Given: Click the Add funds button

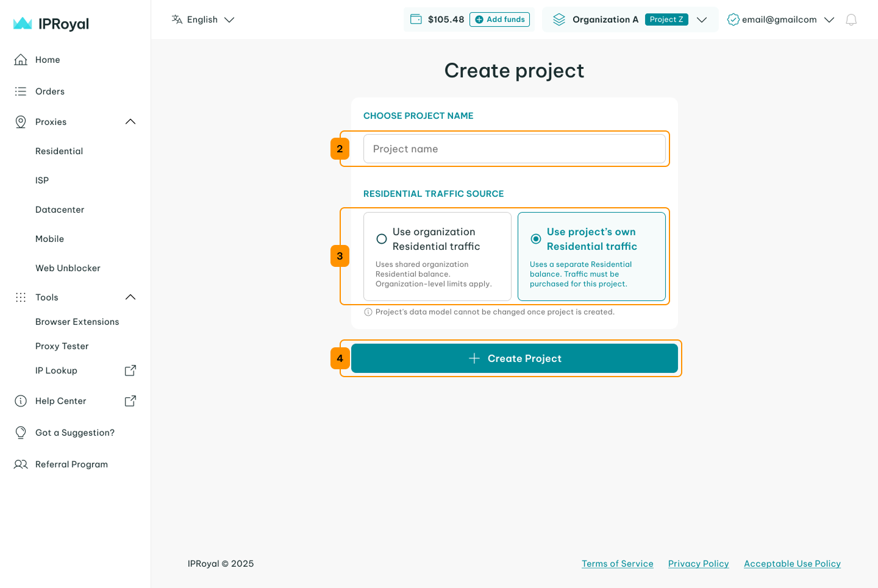Looking at the screenshot, I should coord(499,19).
